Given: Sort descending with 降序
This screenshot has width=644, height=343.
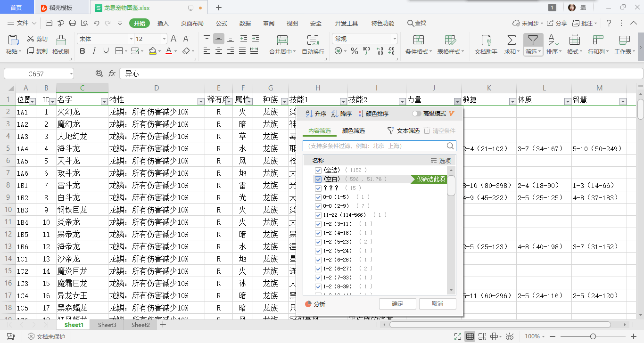Looking at the screenshot, I should coord(341,114).
